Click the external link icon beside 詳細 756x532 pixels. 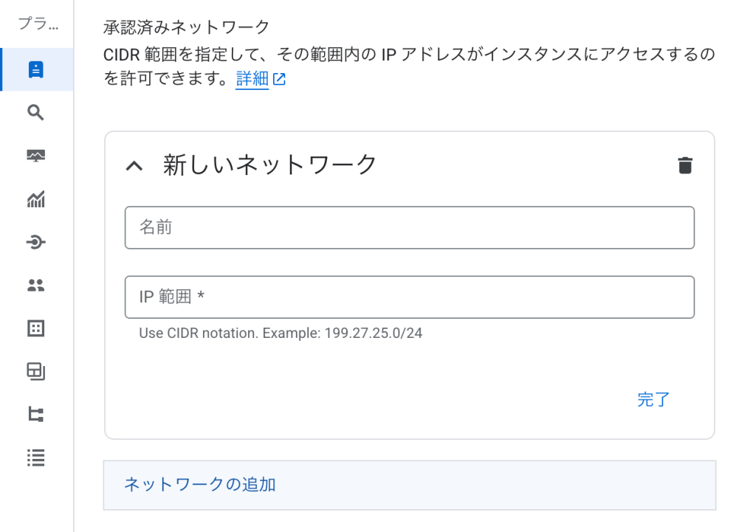[x=279, y=79]
